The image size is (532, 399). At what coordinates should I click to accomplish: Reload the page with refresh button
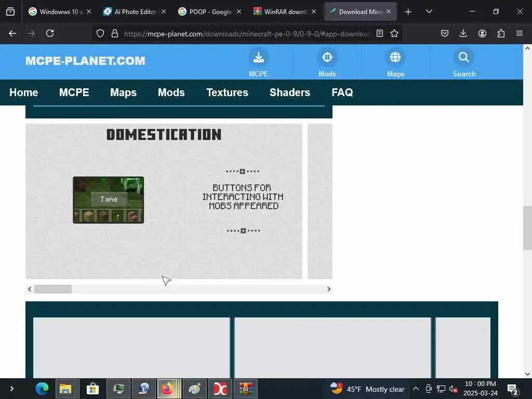pyautogui.click(x=50, y=33)
